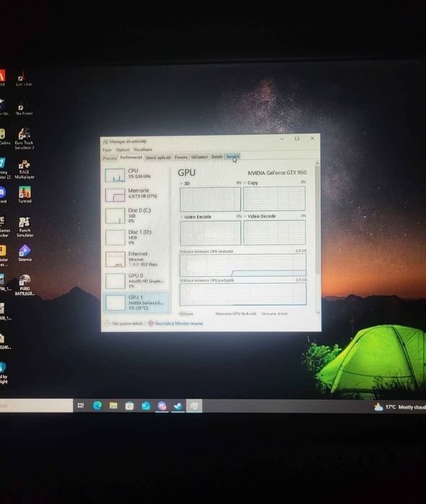Collapse view with Mai puține detalii
Viewport: 426px width, 504px height.
pyautogui.click(x=123, y=324)
